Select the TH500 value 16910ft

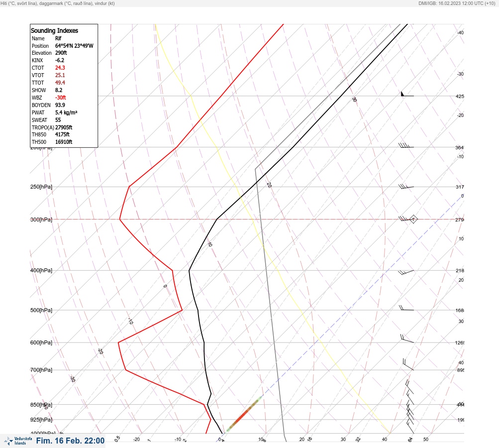tap(64, 142)
